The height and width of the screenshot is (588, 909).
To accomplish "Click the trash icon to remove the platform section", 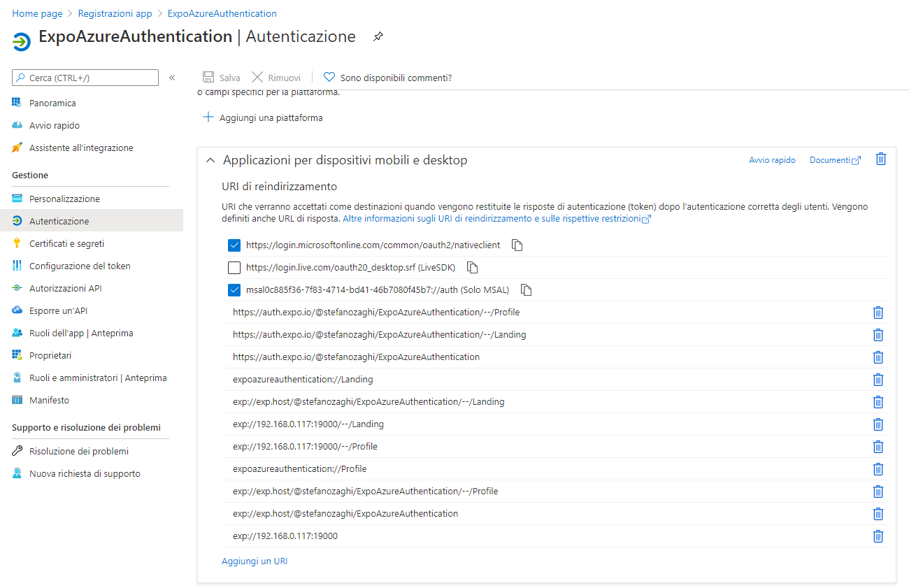I will [880, 159].
